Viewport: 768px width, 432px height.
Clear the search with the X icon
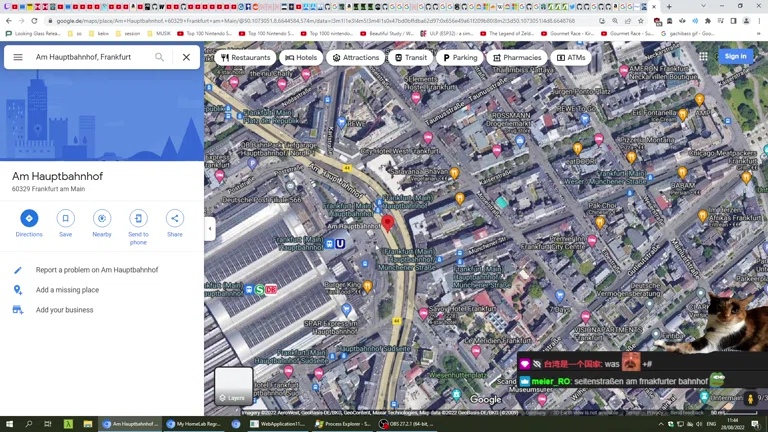point(186,57)
